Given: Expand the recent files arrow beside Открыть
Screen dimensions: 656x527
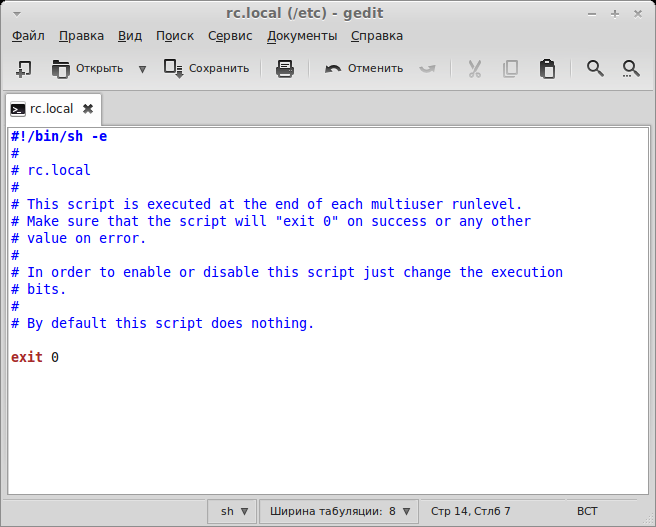Looking at the screenshot, I should tap(142, 69).
